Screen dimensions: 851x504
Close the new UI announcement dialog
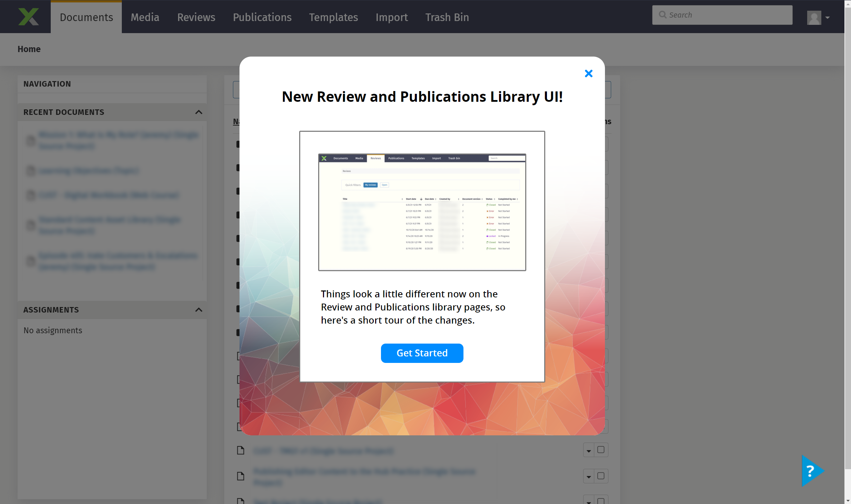[x=588, y=73]
